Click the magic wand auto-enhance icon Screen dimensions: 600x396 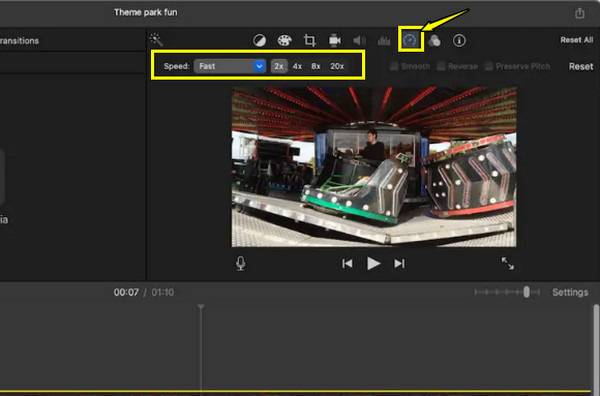click(x=156, y=39)
